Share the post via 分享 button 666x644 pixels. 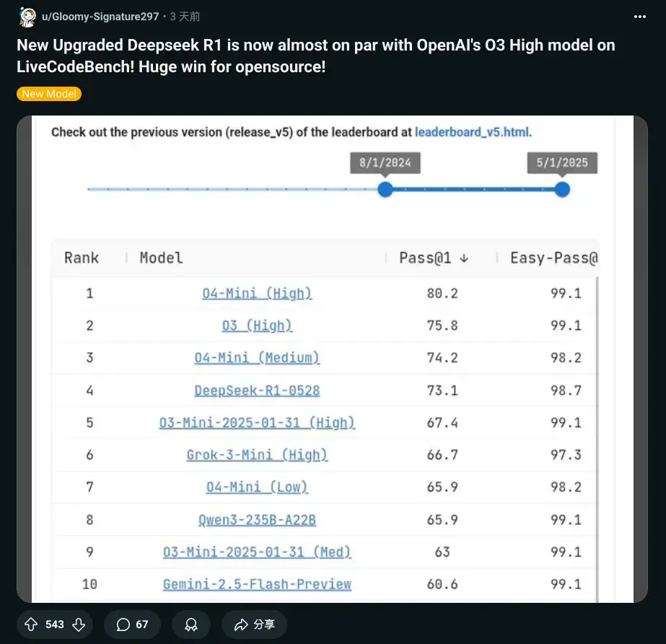click(x=255, y=625)
